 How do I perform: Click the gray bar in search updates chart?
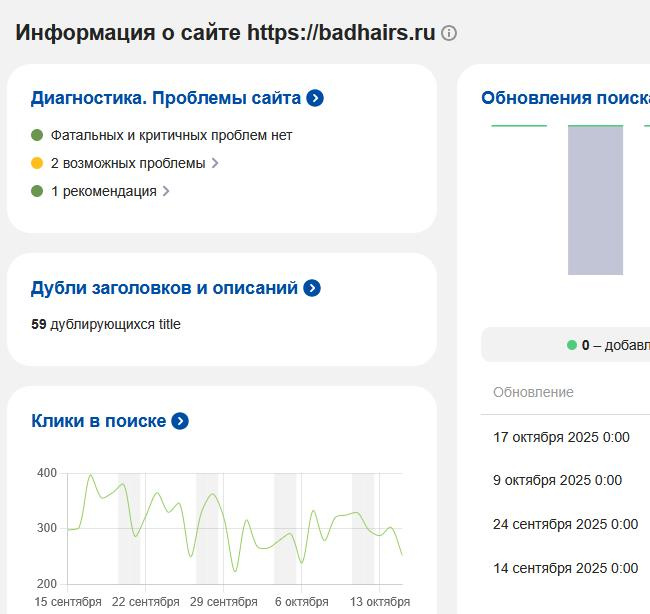(595, 200)
